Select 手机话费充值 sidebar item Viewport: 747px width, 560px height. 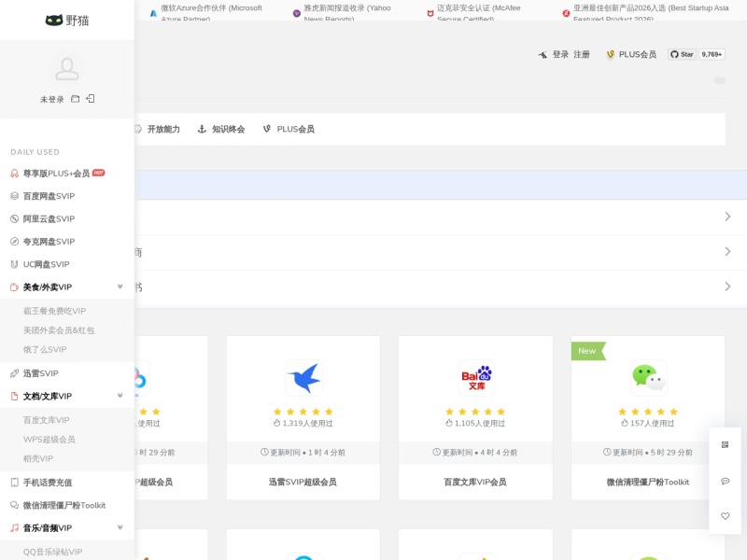click(x=48, y=483)
